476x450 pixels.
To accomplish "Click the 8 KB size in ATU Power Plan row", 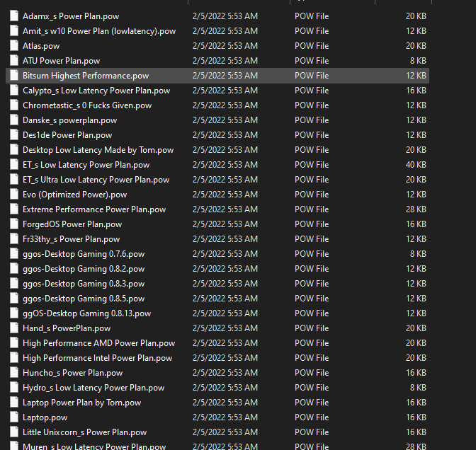I will pos(418,61).
